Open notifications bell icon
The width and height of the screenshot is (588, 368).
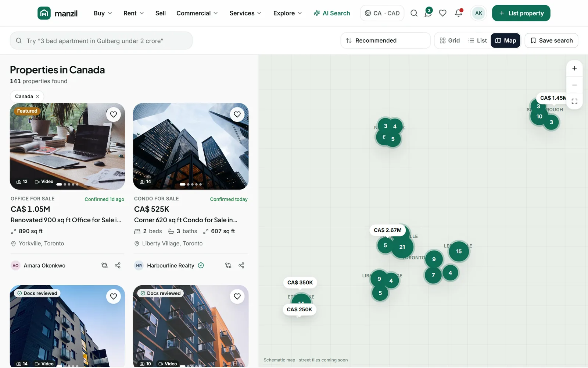coord(458,13)
